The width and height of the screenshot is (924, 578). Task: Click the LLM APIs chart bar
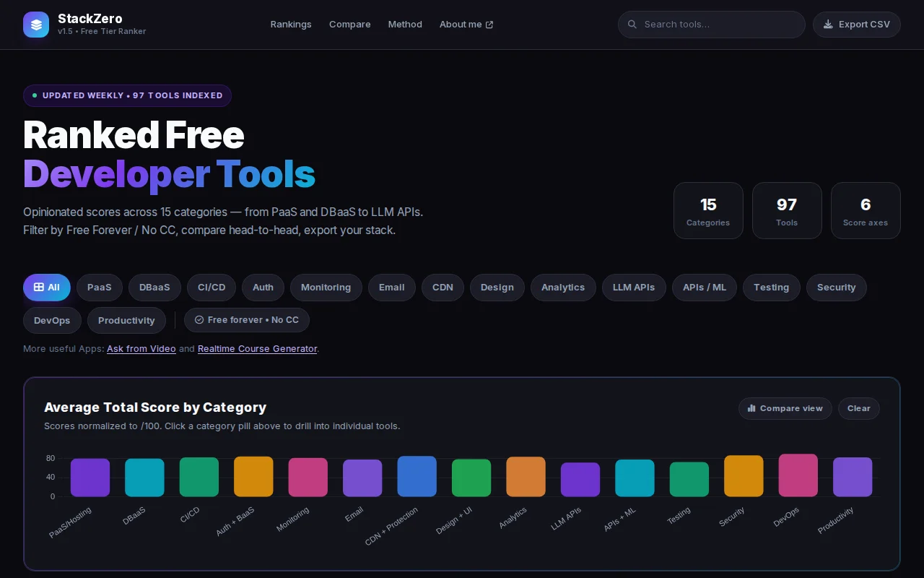(x=580, y=480)
